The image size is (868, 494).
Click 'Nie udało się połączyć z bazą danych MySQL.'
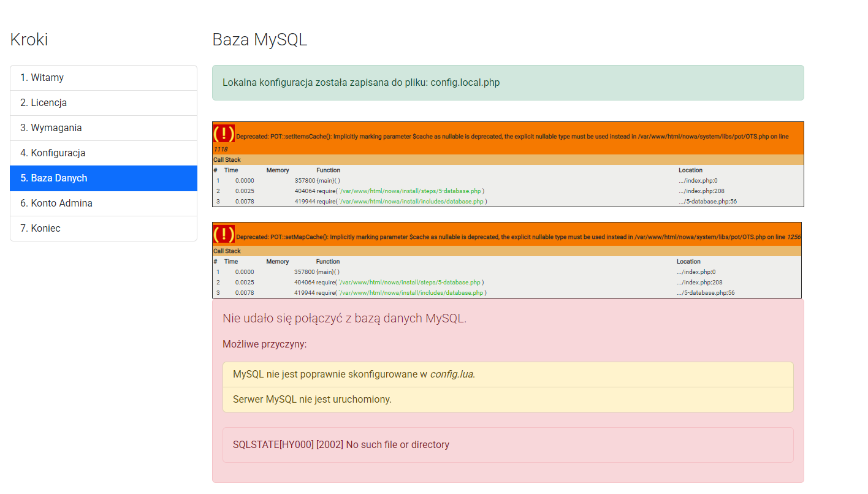pos(345,319)
